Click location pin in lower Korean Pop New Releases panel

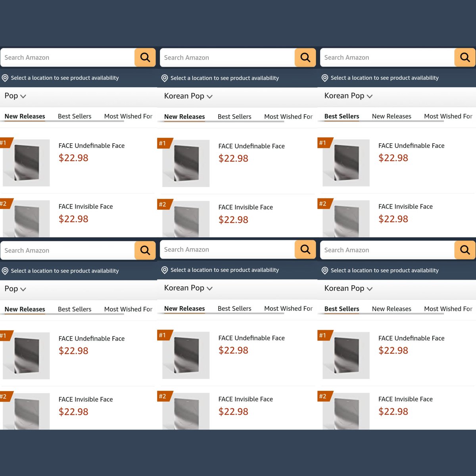tap(165, 270)
